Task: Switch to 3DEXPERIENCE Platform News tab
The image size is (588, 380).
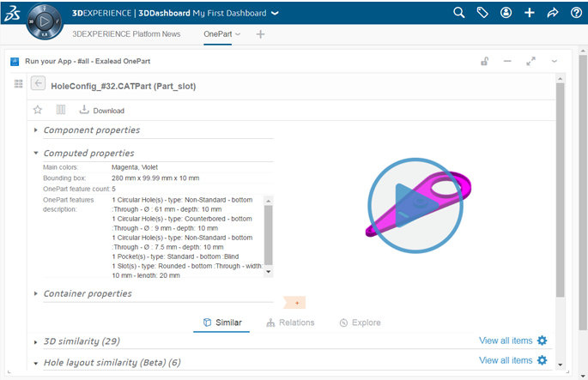Action: click(126, 34)
